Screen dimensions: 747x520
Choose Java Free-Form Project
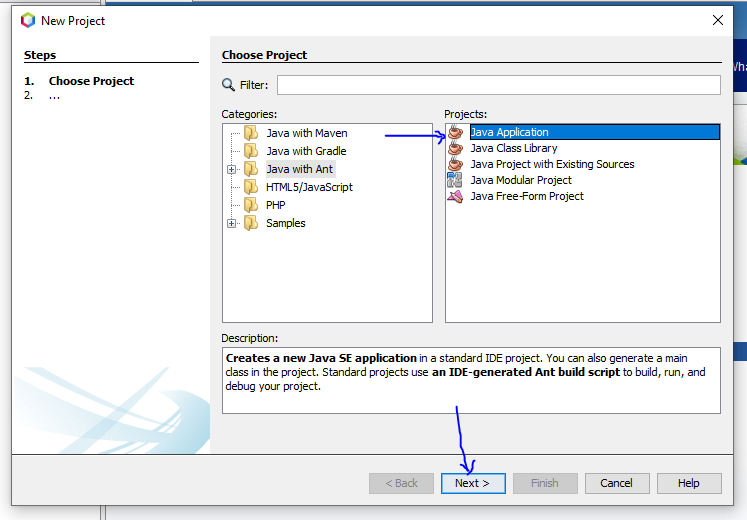point(527,196)
